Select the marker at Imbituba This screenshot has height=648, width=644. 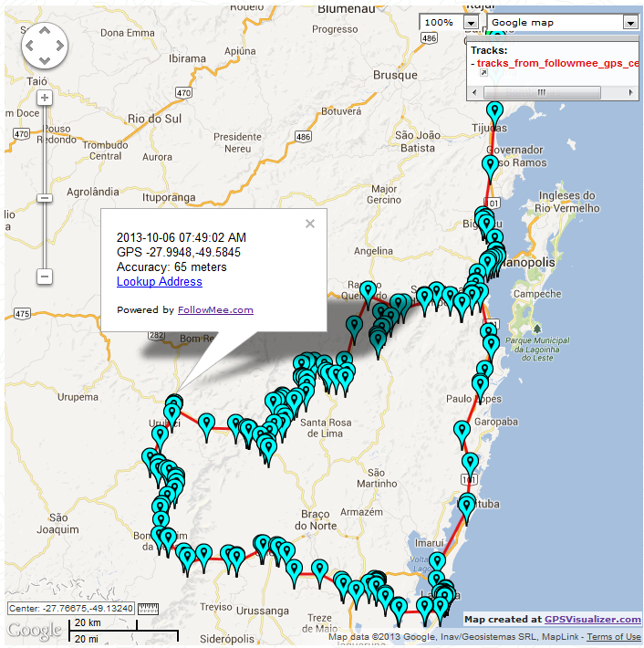(x=467, y=507)
